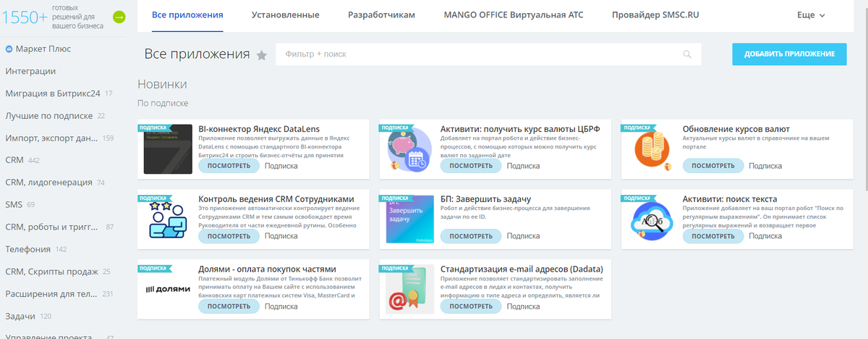Open Долями - оплата покупок частями title
868x339 pixels.
coord(268,269)
